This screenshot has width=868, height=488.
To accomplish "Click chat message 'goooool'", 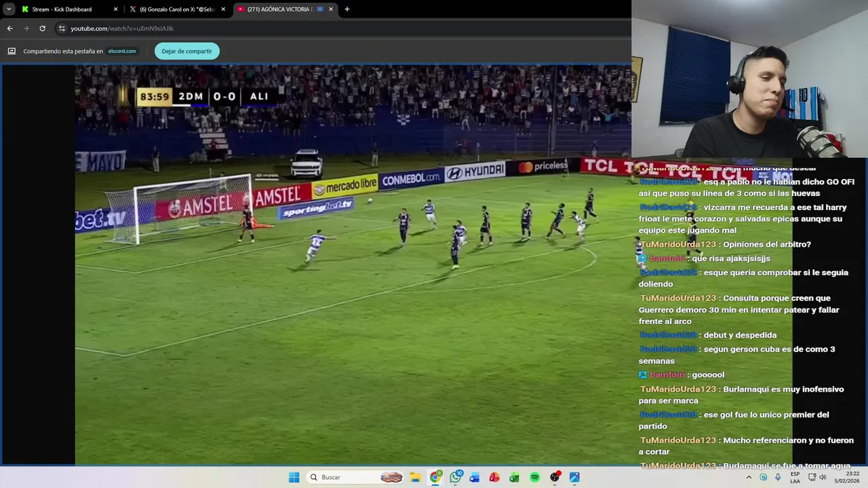I will [x=708, y=375].
